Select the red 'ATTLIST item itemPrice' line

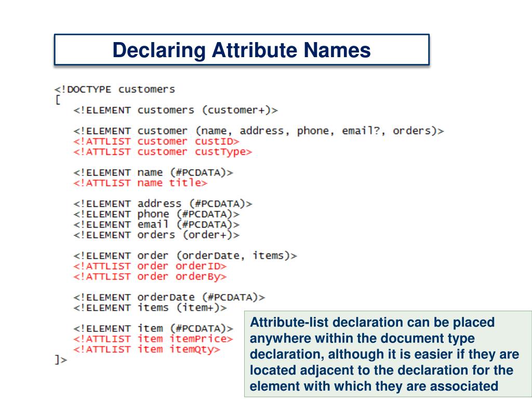(x=153, y=339)
